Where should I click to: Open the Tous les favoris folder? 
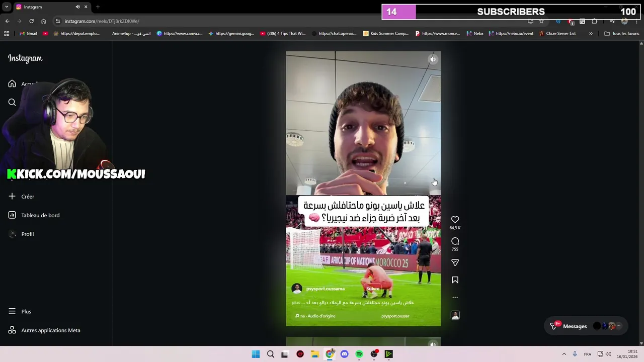(x=622, y=34)
